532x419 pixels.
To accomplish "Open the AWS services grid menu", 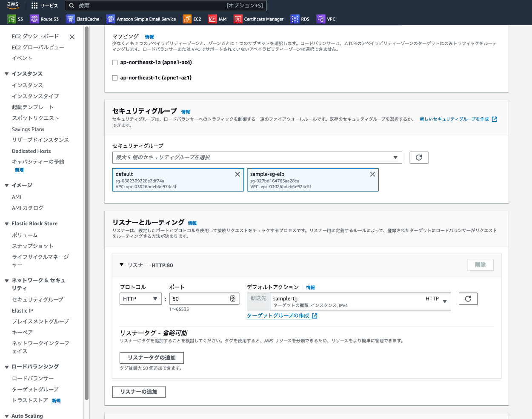I will 34,6.
